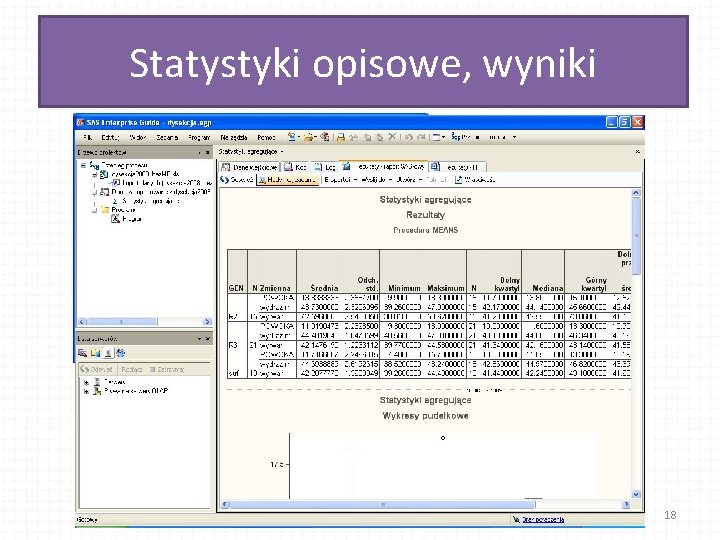Select the Excel dataset node in project tree
The width and height of the screenshot is (720, 540).
(140, 174)
